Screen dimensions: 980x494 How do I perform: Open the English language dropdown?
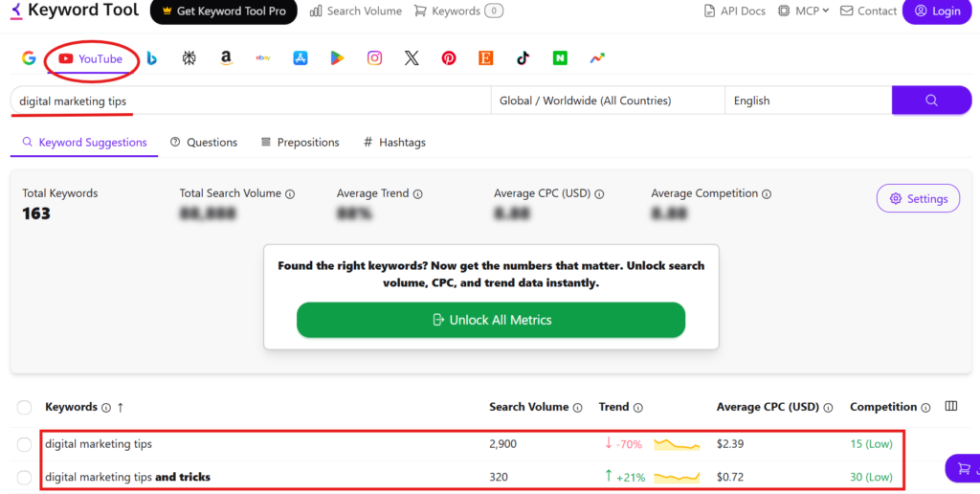coord(808,101)
